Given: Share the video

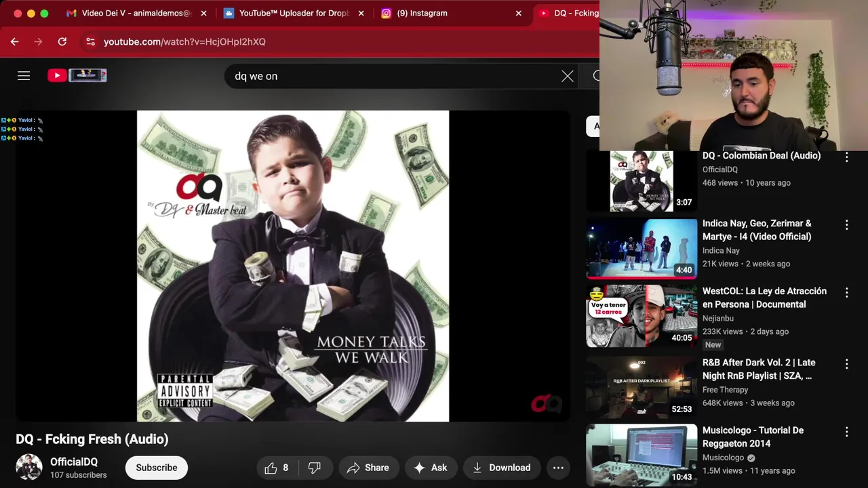Looking at the screenshot, I should pos(368,468).
